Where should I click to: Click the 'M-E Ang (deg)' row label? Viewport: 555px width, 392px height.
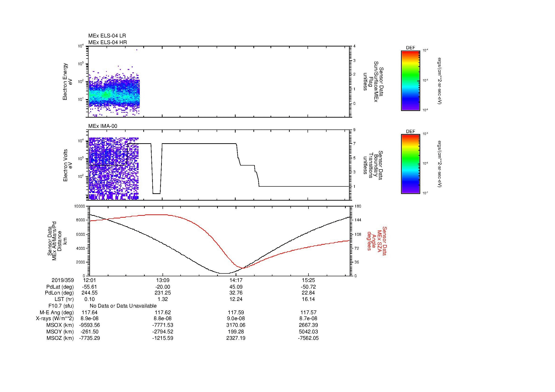pos(57,313)
